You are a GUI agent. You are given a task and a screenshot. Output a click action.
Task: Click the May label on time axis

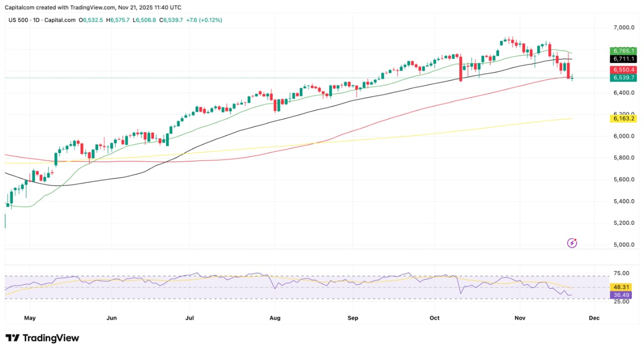pyautogui.click(x=30, y=318)
